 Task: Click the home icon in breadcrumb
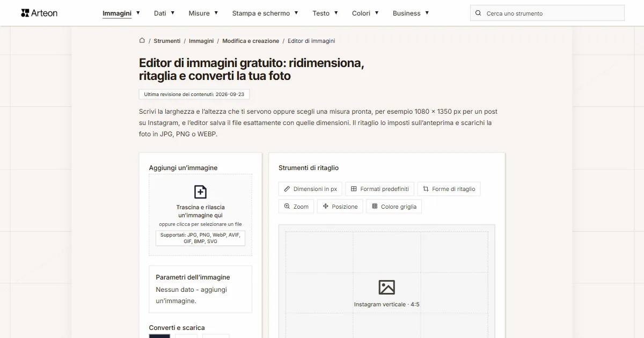142,40
